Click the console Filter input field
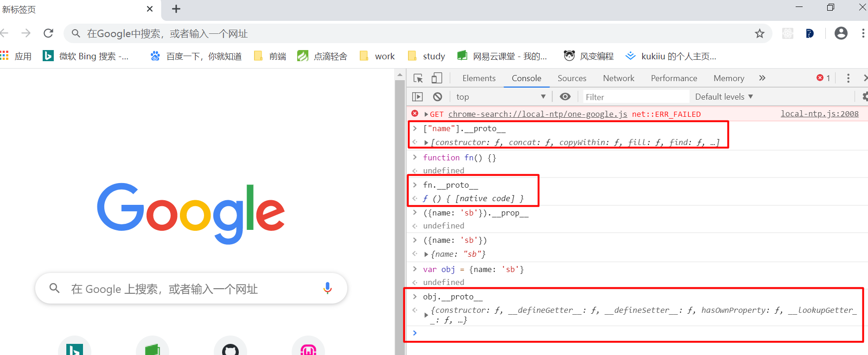This screenshot has width=868, height=355. pos(636,97)
